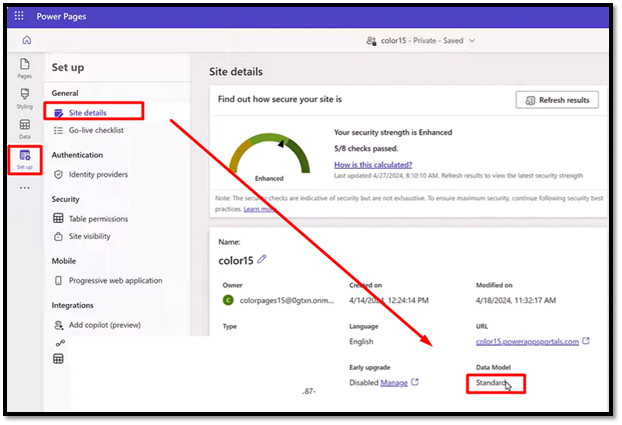Click the Home icon

[x=26, y=40]
